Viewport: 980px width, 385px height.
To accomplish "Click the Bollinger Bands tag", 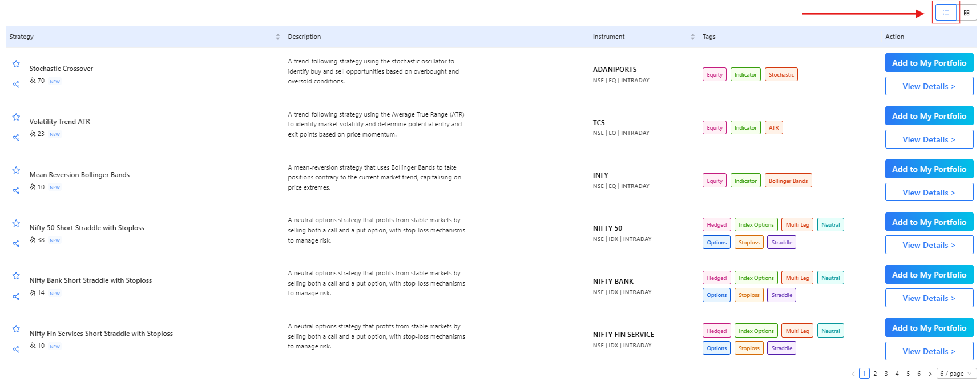I will coord(788,181).
